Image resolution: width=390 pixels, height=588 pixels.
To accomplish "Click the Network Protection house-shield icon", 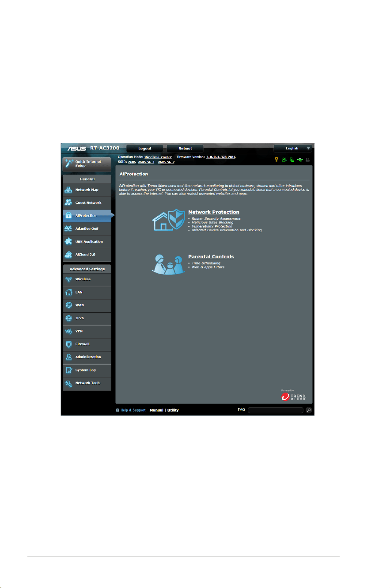I will (169, 221).
